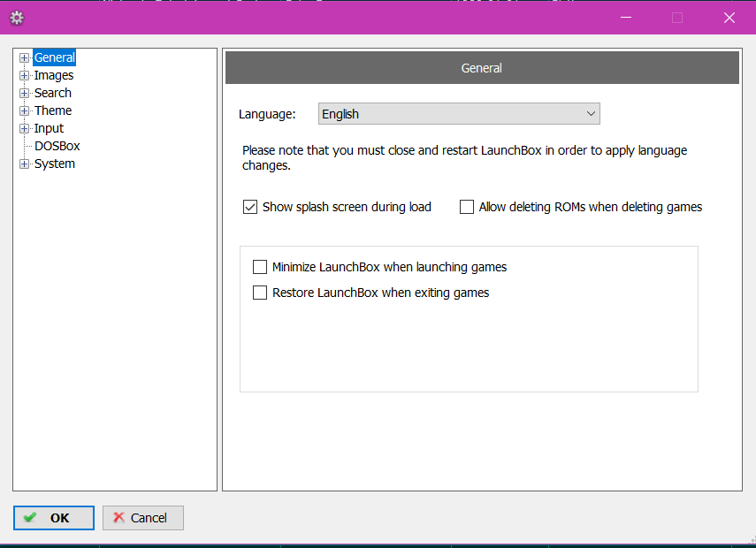The height and width of the screenshot is (548, 756).
Task: Open the DOSBox settings page
Action: [x=57, y=146]
